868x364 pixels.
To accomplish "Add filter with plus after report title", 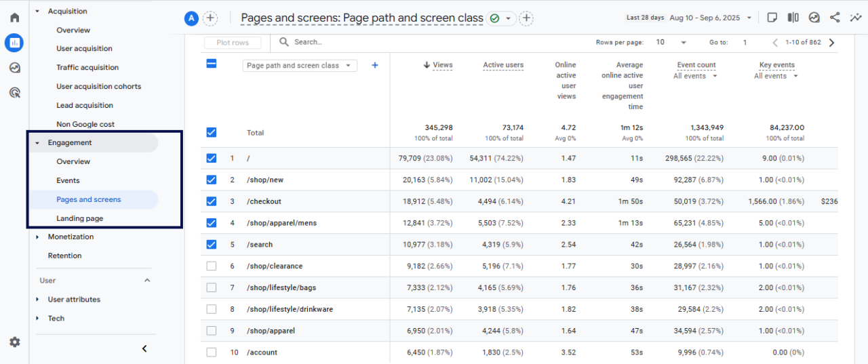I will pos(526,18).
